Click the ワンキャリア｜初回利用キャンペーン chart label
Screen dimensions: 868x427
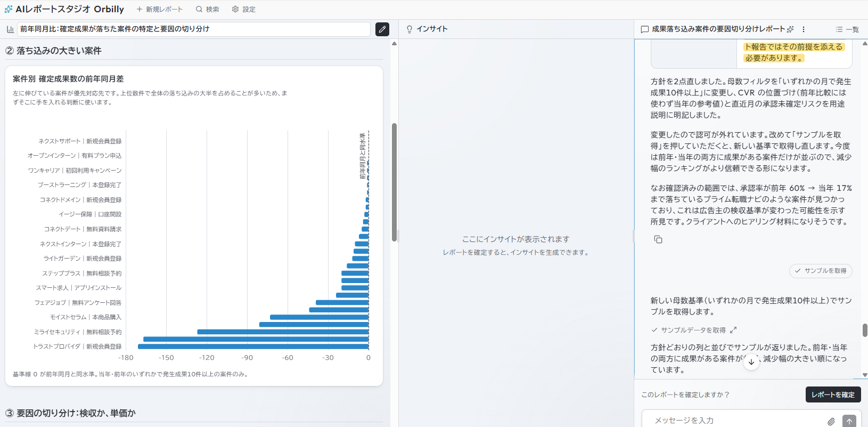pyautogui.click(x=75, y=171)
